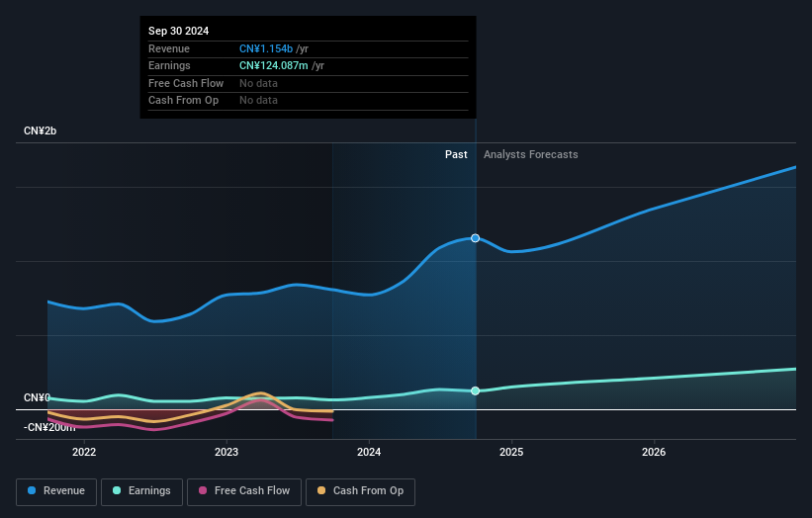The image size is (812, 518).
Task: Click the orange Cash From Op dot
Action: click(x=321, y=491)
